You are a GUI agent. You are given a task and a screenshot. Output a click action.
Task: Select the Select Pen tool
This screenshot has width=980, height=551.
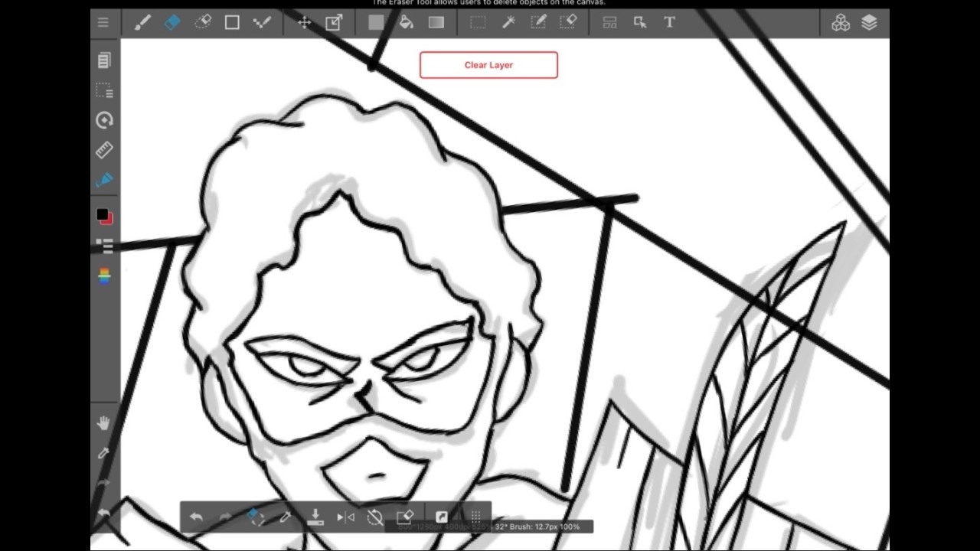(x=538, y=22)
